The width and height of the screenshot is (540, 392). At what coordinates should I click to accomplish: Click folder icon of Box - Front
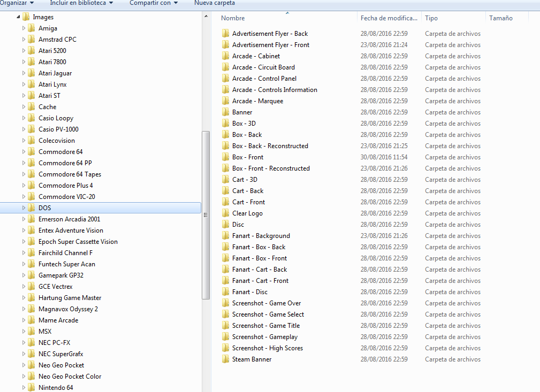coord(225,157)
